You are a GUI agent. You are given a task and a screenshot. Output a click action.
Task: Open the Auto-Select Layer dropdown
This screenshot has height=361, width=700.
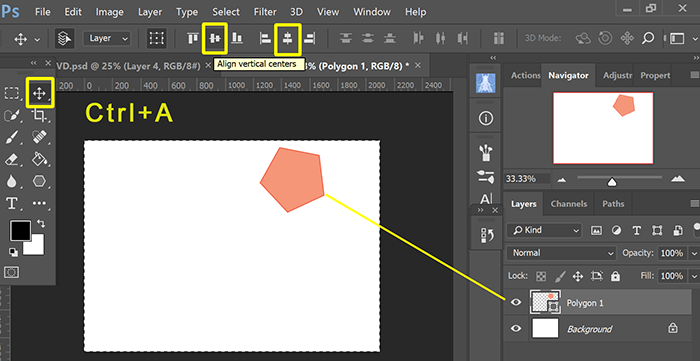coord(107,38)
